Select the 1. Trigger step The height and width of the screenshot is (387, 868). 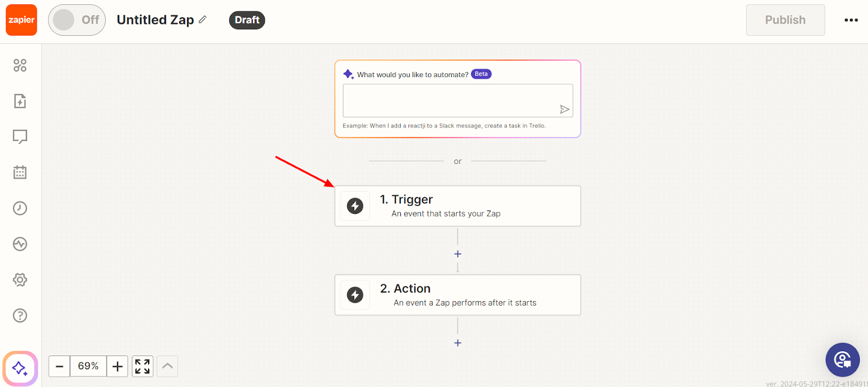pyautogui.click(x=457, y=206)
